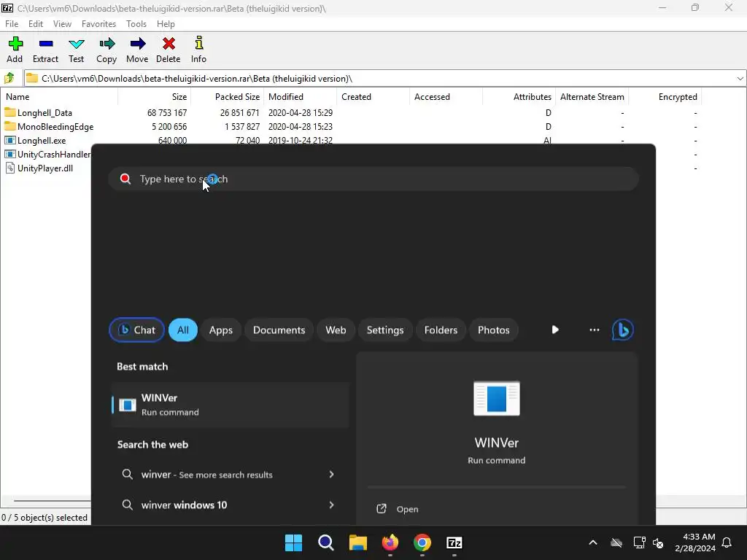Image resolution: width=747 pixels, height=560 pixels.
Task: Click the notification bell icon
Action: [x=727, y=542]
